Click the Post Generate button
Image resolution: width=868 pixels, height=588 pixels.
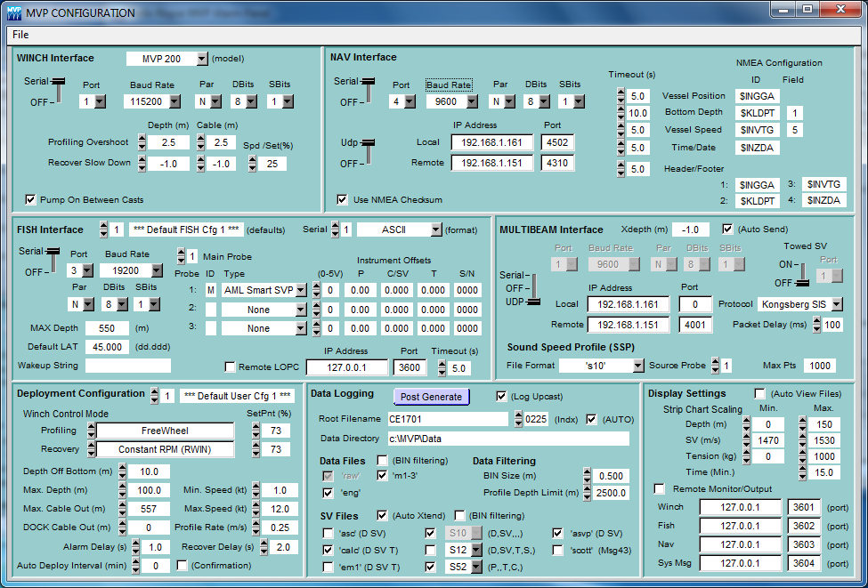tap(432, 397)
